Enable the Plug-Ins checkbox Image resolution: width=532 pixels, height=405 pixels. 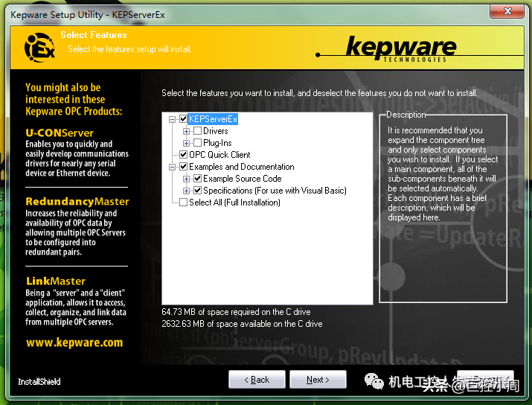197,143
